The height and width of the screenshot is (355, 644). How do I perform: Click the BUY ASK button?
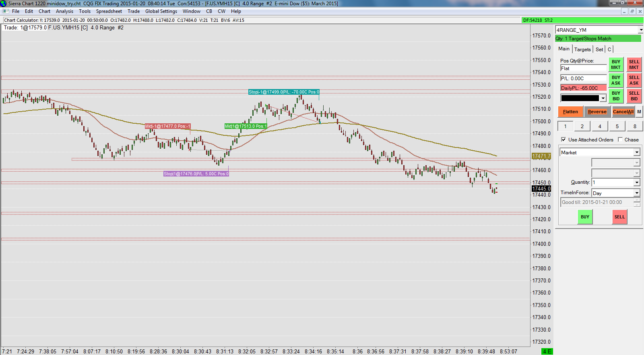pyautogui.click(x=616, y=80)
